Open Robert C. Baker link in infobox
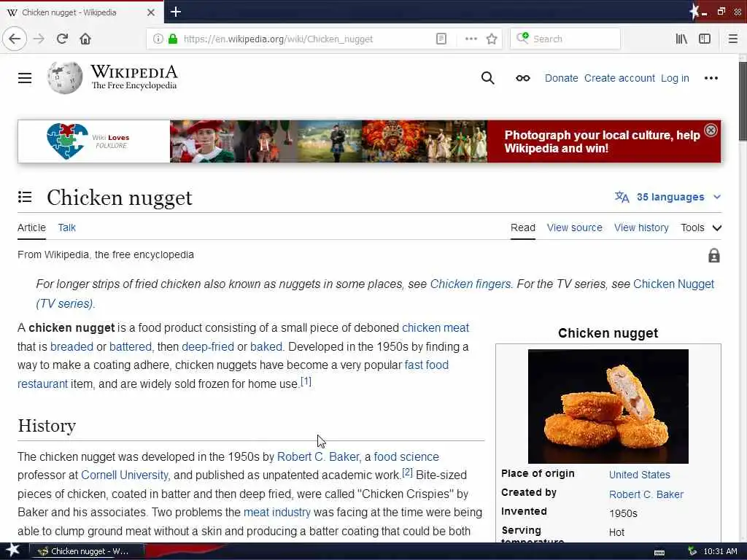This screenshot has width=747, height=560. [x=646, y=494]
